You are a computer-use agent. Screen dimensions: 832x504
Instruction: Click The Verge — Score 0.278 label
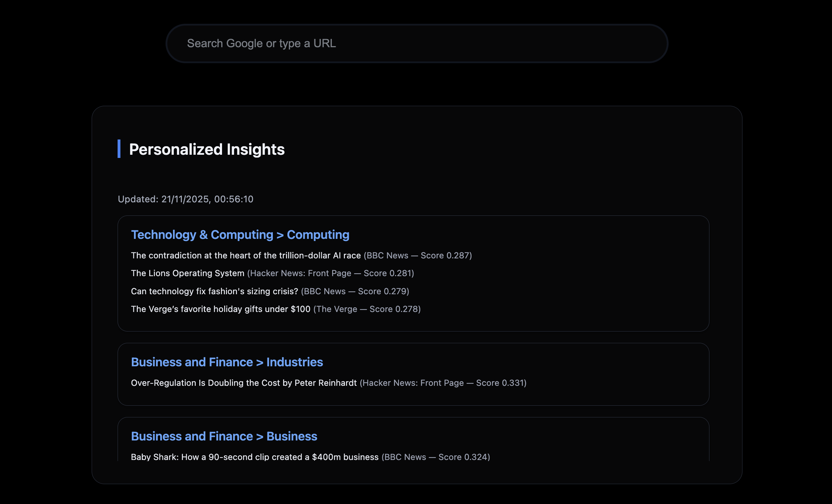367,309
